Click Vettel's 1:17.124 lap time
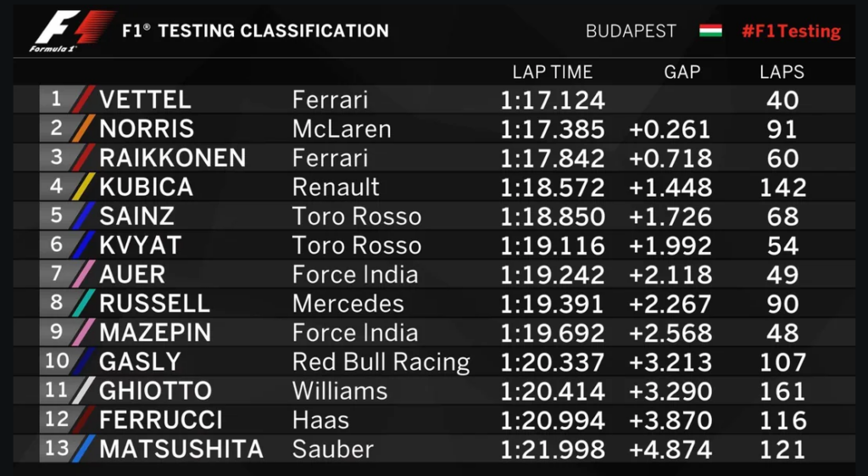Screen dimensions: 868x476 click(x=553, y=100)
